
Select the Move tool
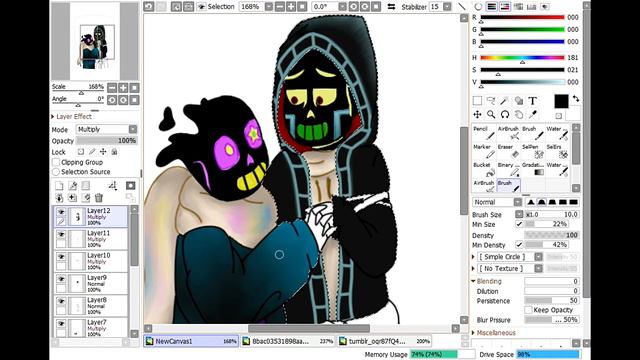tap(477, 114)
